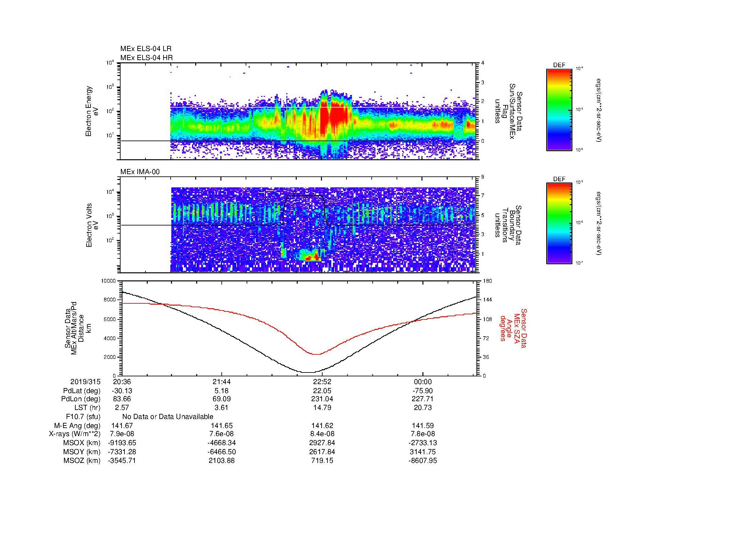Click MSOY value '-6466.50'

222,452
